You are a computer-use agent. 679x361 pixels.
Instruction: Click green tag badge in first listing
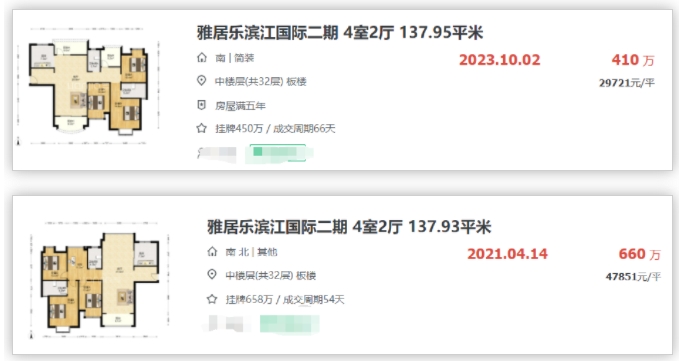point(278,153)
